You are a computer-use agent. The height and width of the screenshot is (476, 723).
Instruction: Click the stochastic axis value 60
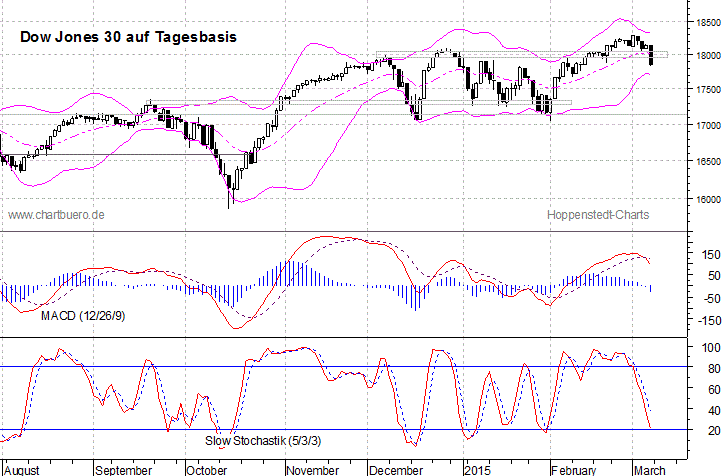point(714,390)
